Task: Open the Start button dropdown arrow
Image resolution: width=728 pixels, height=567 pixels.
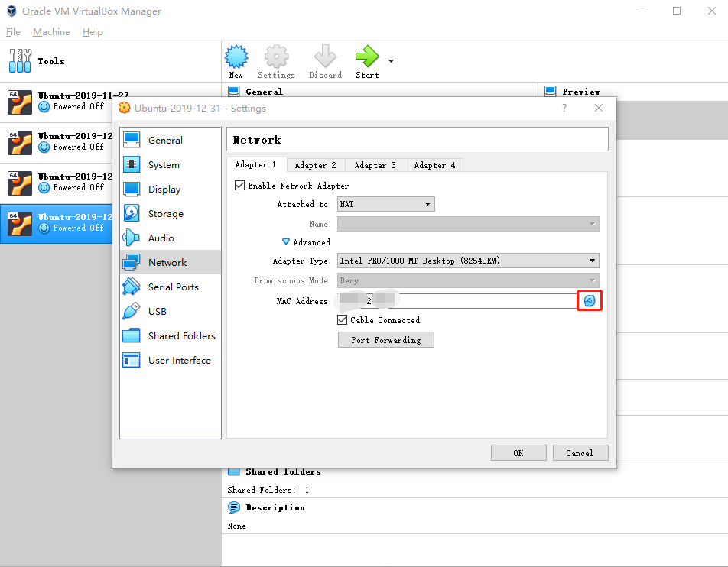Action: 391,61
